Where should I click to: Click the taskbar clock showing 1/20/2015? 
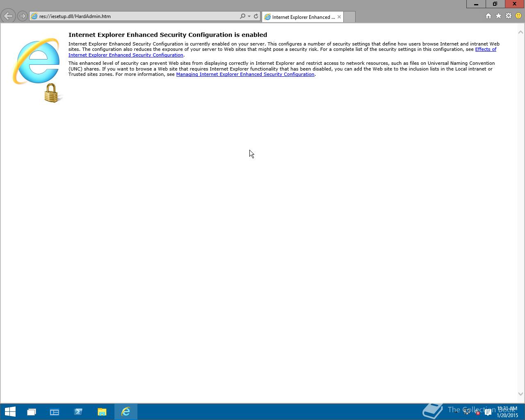coord(507,412)
